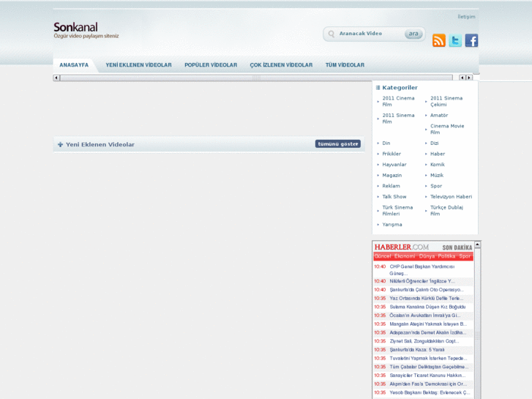Select the Dünya tab in Haberler widget

[427, 256]
